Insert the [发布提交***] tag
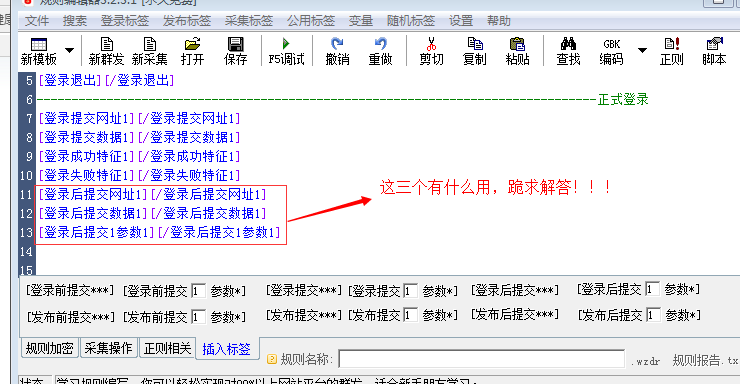The width and height of the screenshot is (740, 384). click(x=303, y=315)
